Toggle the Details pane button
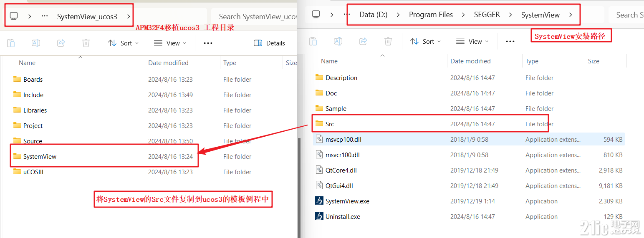The height and width of the screenshot is (238, 644). point(270,43)
